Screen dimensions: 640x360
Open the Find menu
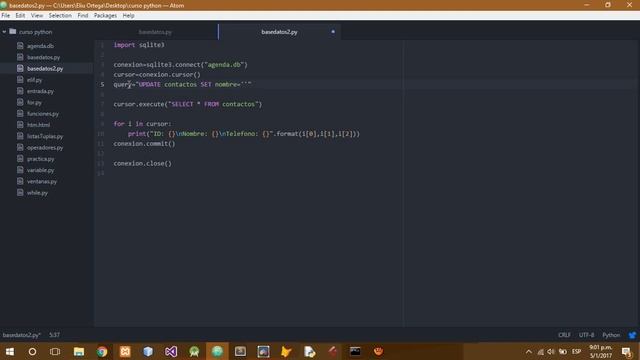pyautogui.click(x=83, y=16)
